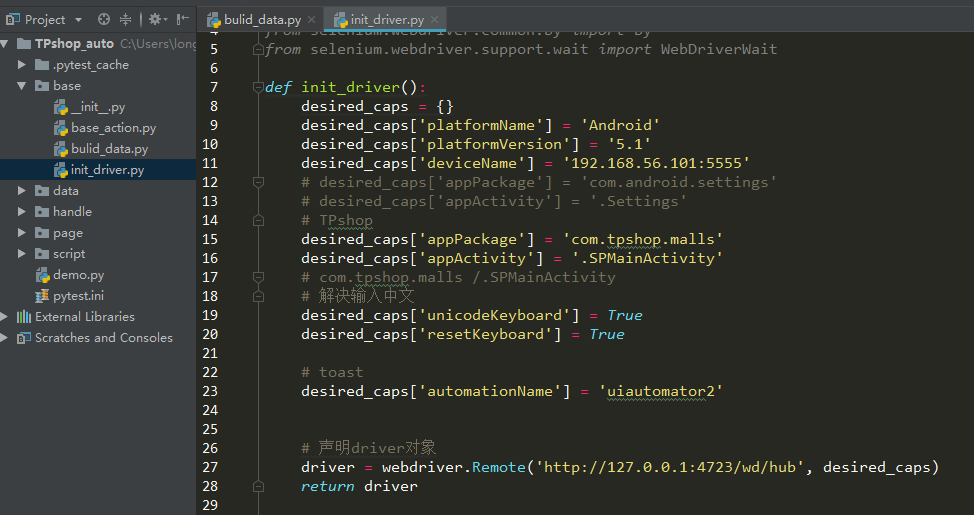This screenshot has height=515, width=974.
Task: Click 'return driver' on line 28
Action: click(359, 486)
